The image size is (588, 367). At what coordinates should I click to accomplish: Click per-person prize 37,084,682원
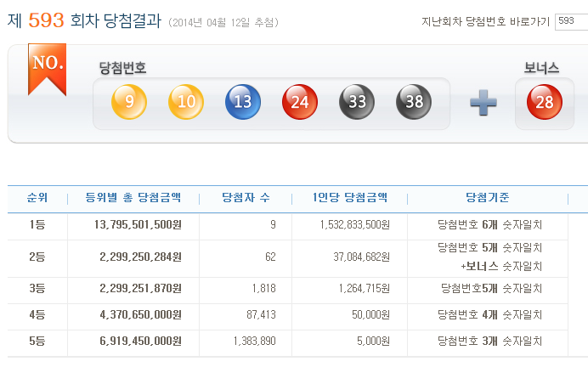tap(361, 257)
